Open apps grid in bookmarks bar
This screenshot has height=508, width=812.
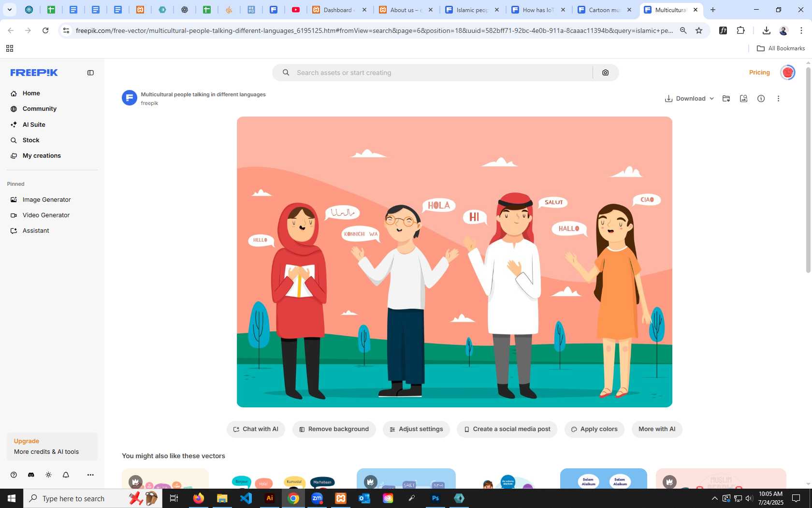10,48
